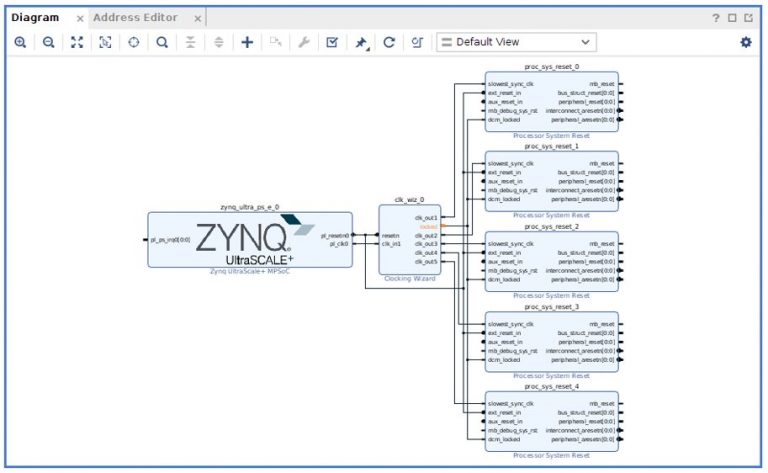Open the Default View dropdown
This screenshot has height=473, width=768.
[x=516, y=42]
